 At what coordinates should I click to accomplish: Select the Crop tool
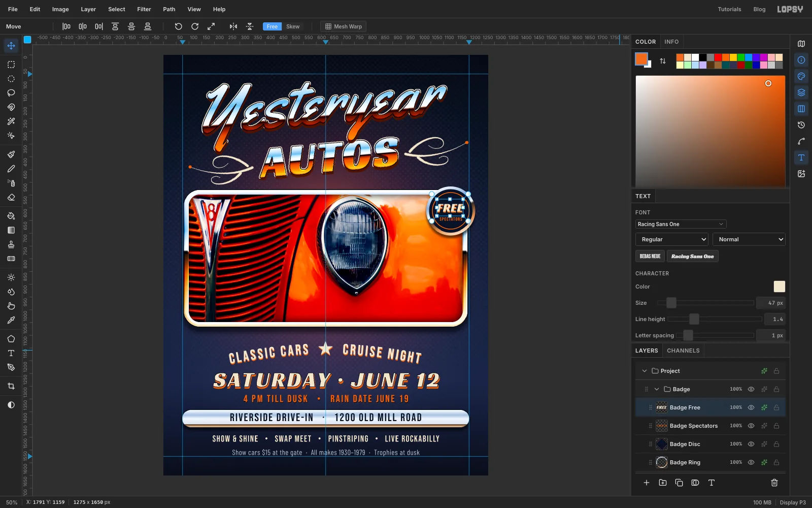pos(11,386)
